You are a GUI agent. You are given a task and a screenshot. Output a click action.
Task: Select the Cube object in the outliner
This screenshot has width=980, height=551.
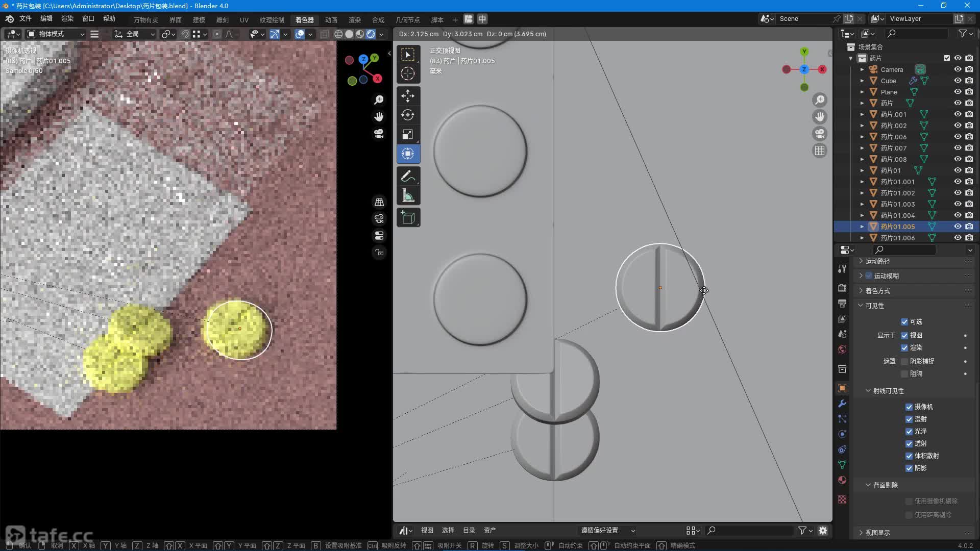pyautogui.click(x=888, y=81)
